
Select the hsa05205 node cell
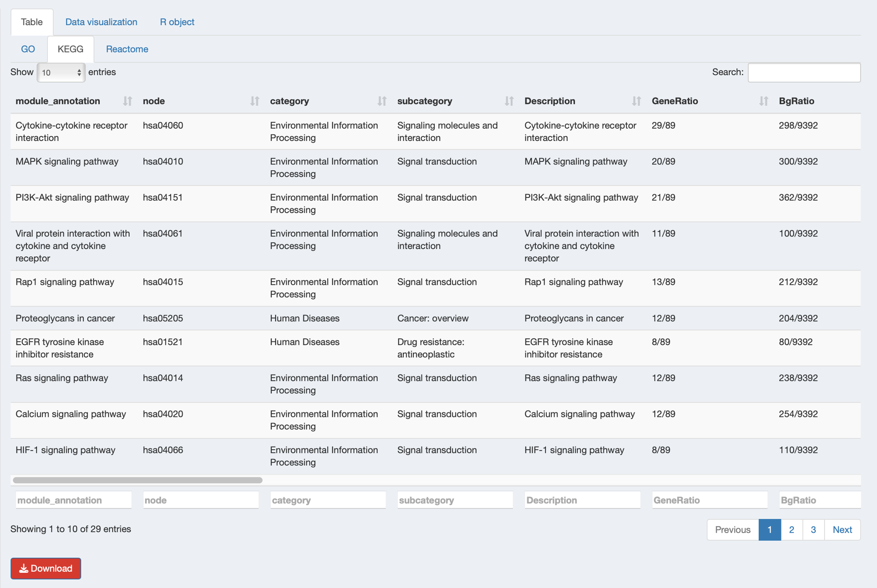[163, 318]
